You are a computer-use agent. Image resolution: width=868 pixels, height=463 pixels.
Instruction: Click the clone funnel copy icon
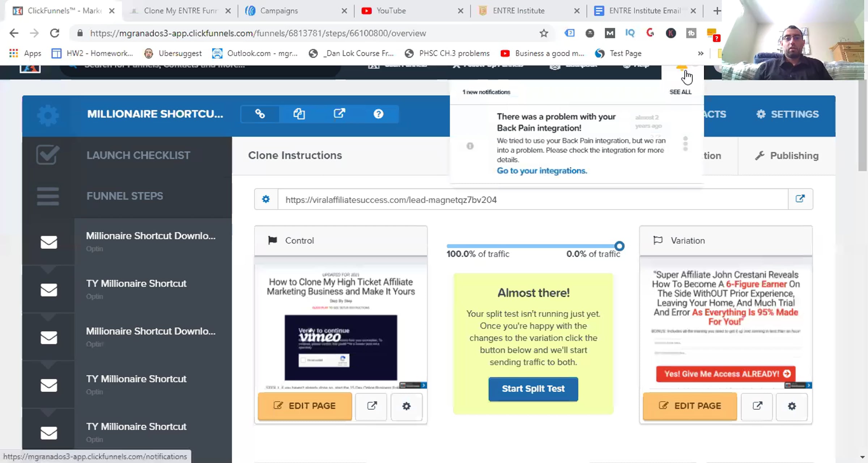click(299, 114)
